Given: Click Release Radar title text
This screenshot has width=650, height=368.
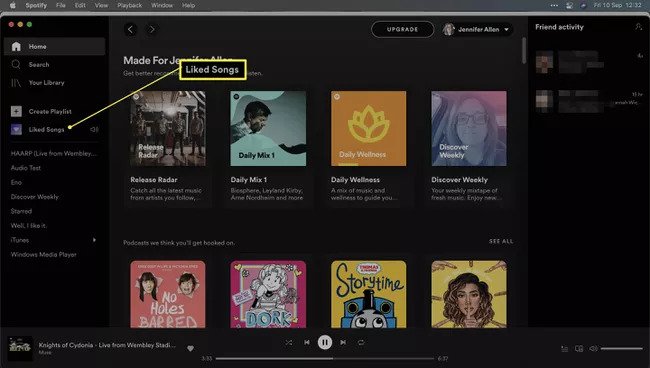Looking at the screenshot, I should click(x=154, y=180).
